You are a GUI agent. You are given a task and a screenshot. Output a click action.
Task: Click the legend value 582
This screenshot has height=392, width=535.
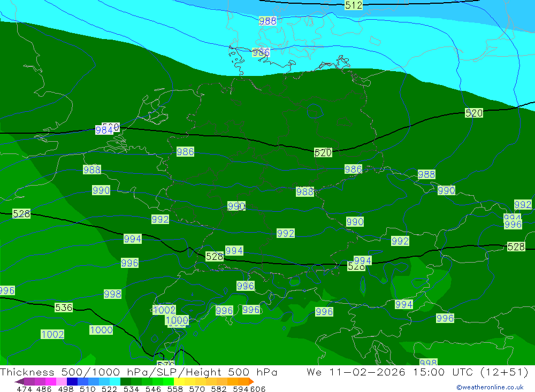218,389
